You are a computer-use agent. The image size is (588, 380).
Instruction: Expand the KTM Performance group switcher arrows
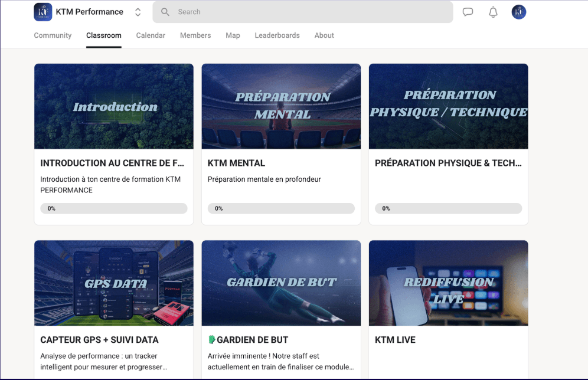(138, 12)
